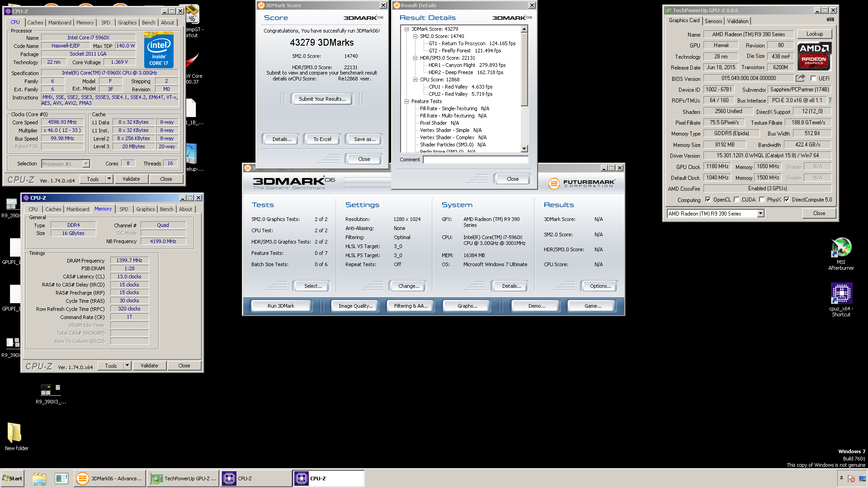Click Validate in the memory CPU-Z window
The image size is (868, 488).
tap(149, 366)
